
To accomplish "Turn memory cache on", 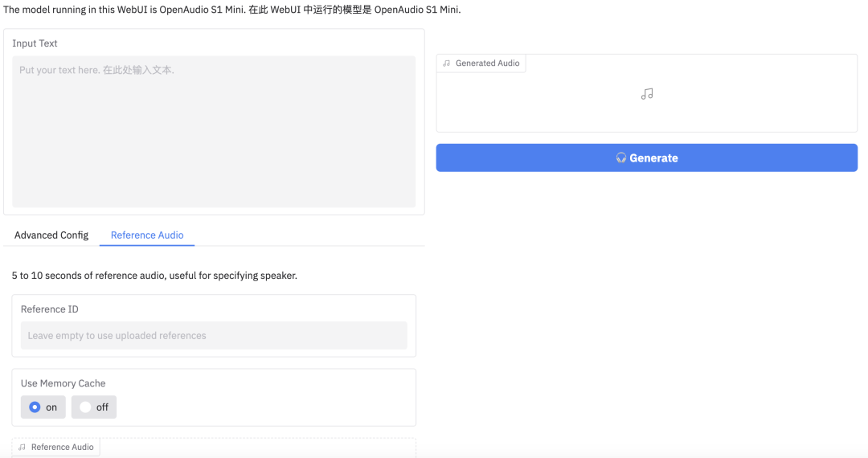I will tap(43, 407).
